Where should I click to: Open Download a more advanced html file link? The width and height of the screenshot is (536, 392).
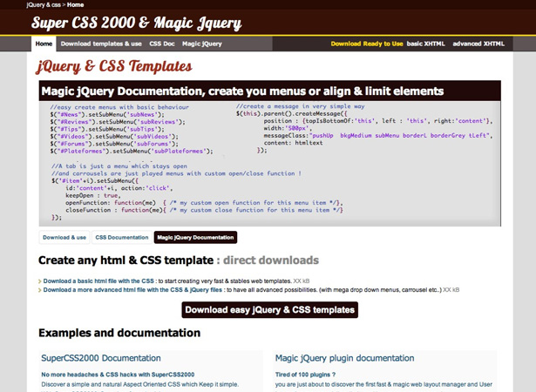point(132,290)
